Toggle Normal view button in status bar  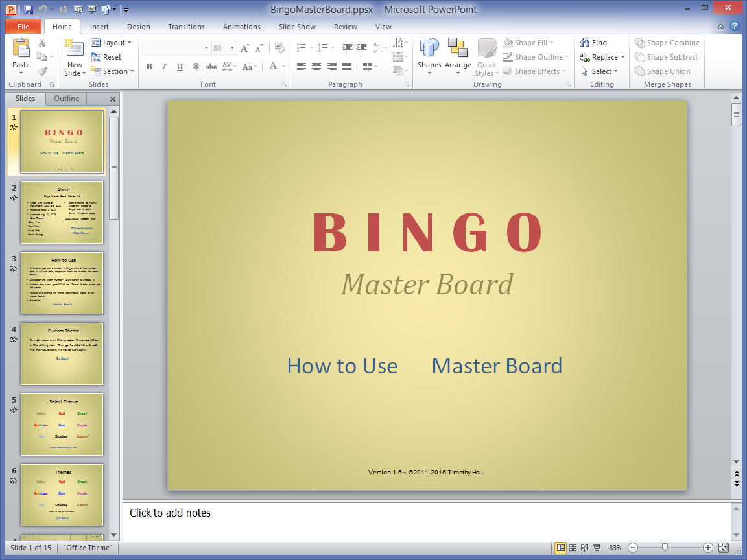[561, 548]
